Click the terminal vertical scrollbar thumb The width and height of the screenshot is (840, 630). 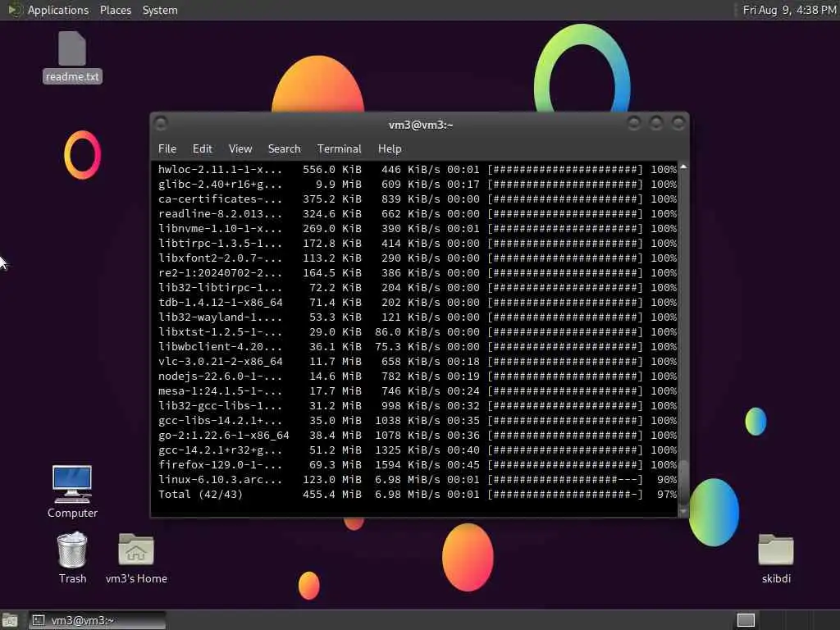[x=683, y=482]
